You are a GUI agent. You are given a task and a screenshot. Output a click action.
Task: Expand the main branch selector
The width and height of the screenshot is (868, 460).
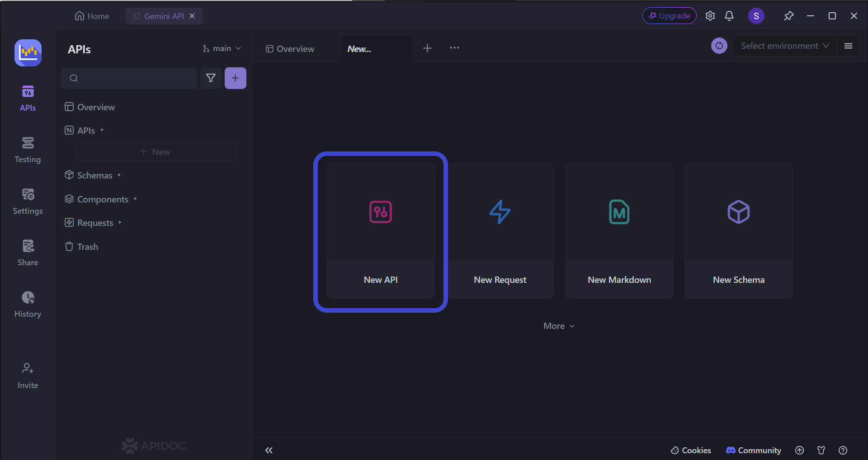(x=222, y=48)
